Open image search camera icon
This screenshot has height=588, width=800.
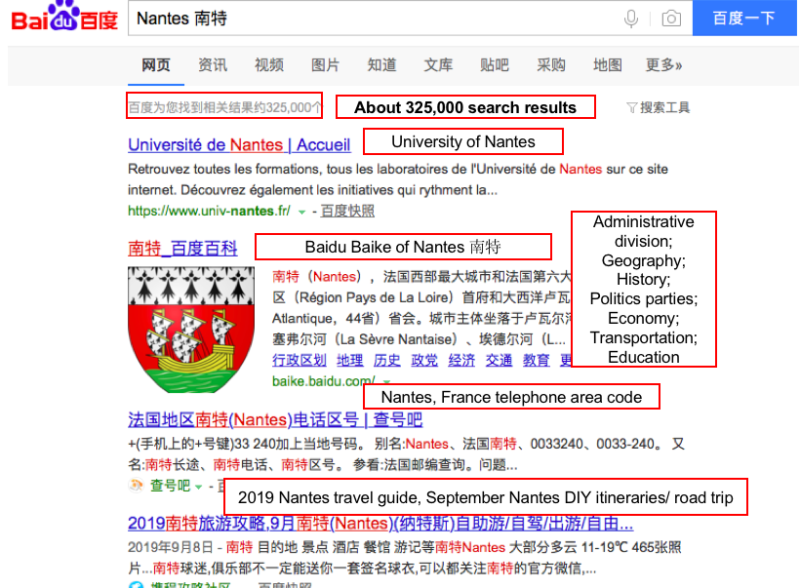671,18
